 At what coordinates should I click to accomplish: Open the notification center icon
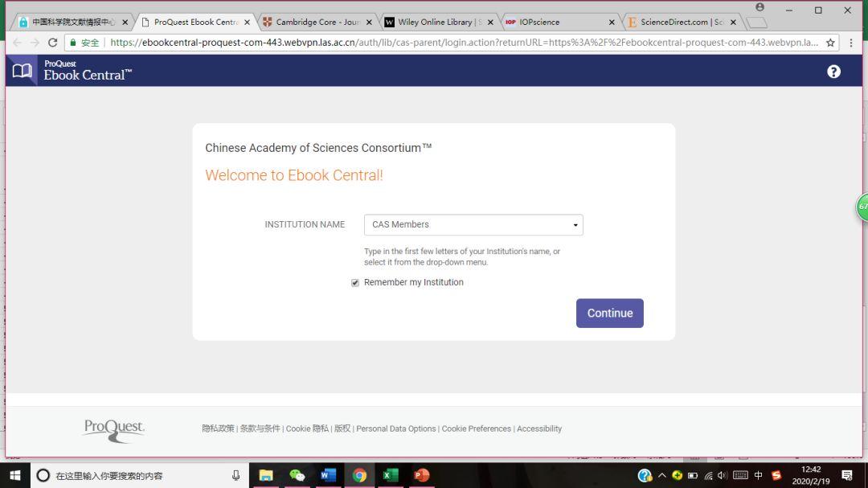[847, 475]
